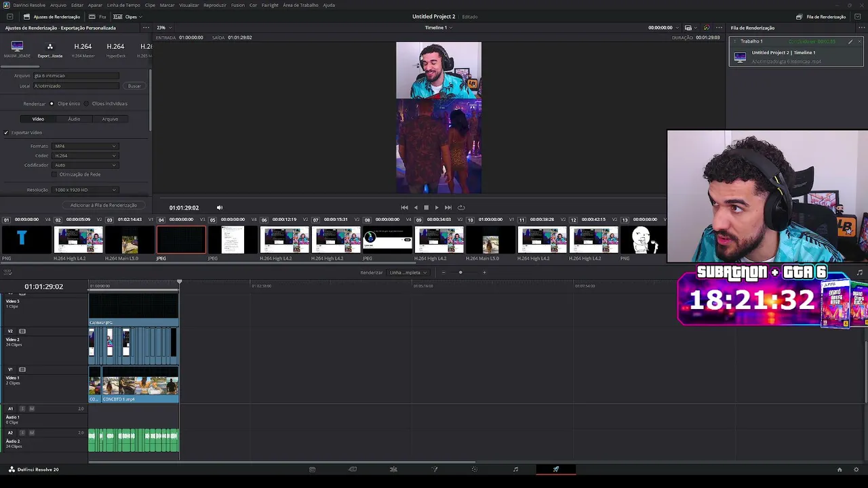Screen dimensions: 868x488
Task: Toggle the Ajustes de Renderização panel button
Action: pyautogui.click(x=52, y=16)
